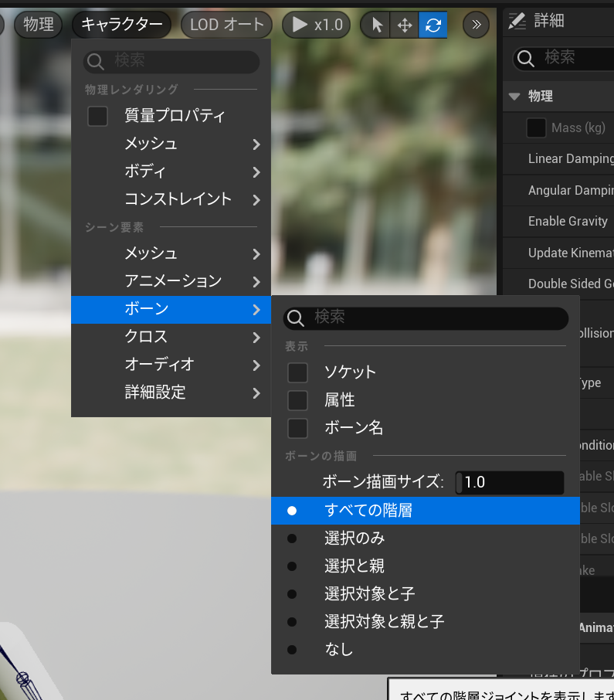
Task: Open the 物理 viewport menu button
Action: (x=38, y=25)
